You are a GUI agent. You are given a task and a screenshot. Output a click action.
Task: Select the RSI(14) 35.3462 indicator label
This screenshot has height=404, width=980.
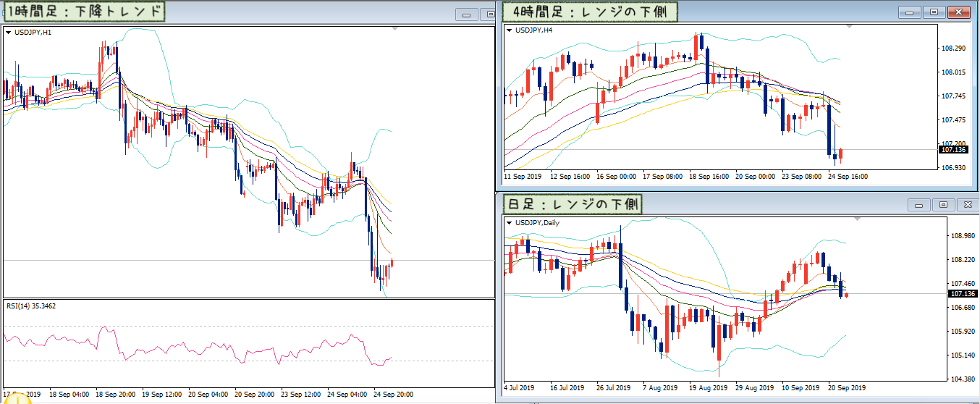click(30, 306)
